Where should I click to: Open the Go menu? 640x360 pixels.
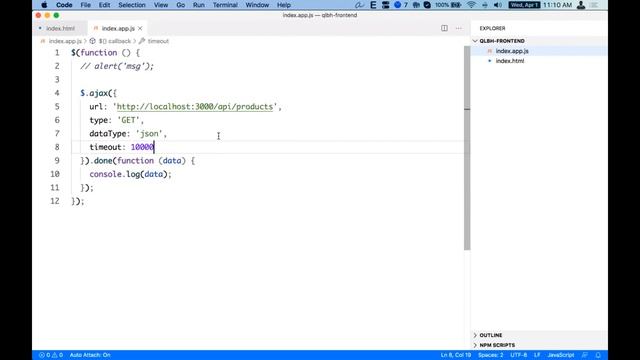pos(180,5)
